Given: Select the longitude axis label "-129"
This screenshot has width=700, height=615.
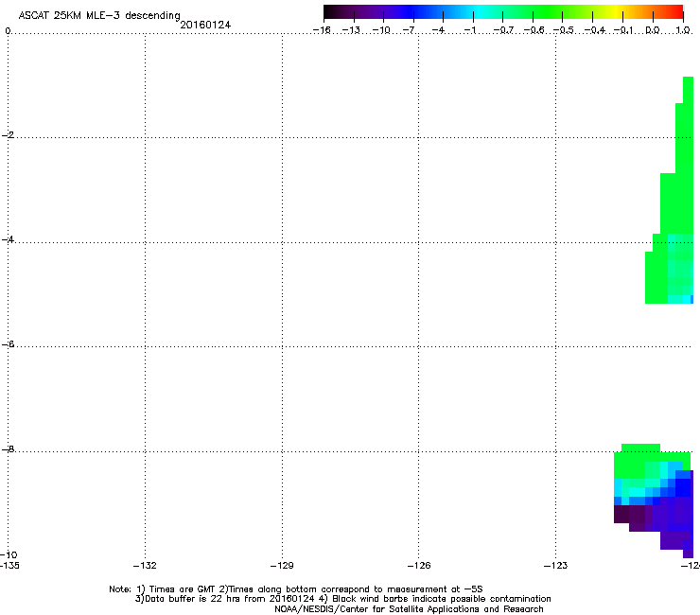Looking at the screenshot, I should (282, 566).
